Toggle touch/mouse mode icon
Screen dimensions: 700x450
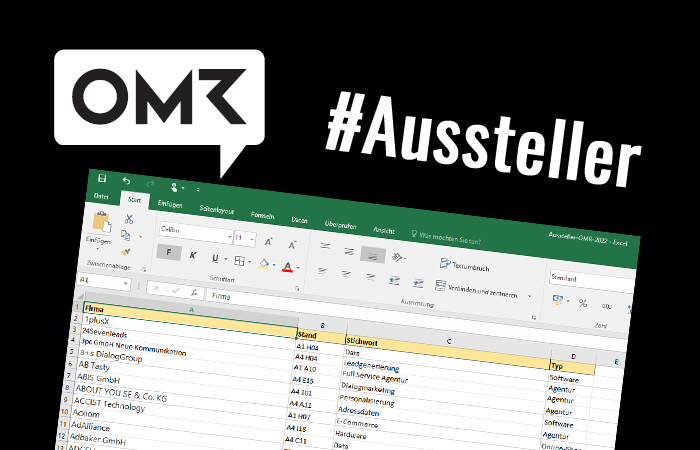175,187
